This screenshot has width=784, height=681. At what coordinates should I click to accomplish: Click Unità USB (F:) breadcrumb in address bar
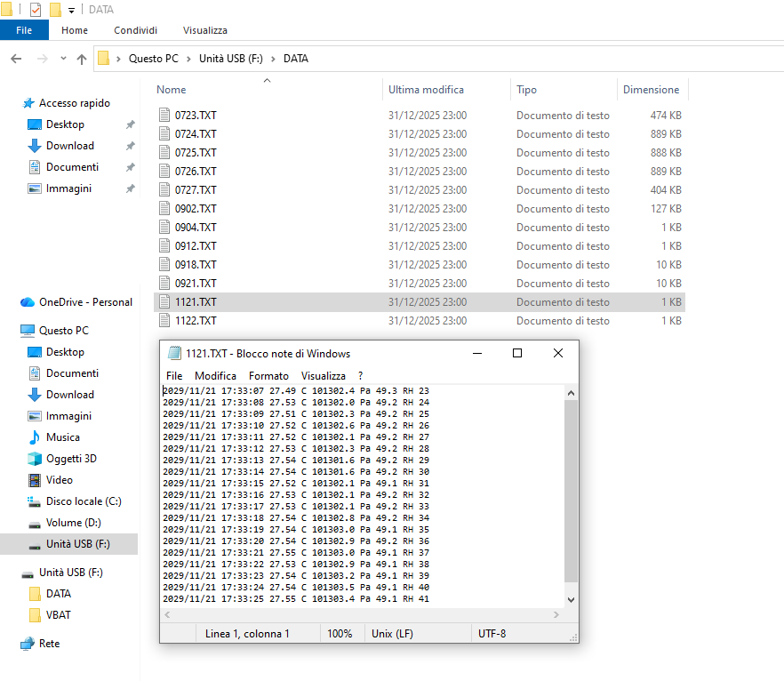(231, 59)
